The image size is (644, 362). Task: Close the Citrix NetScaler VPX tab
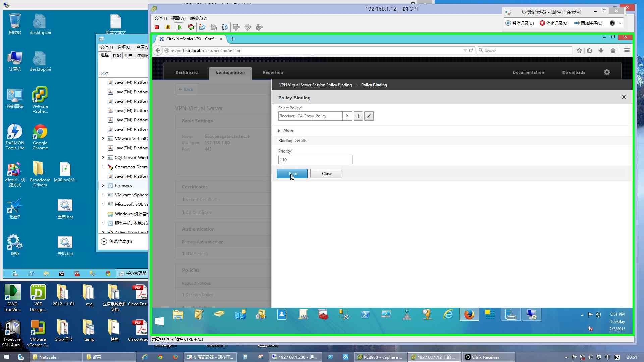pyautogui.click(x=221, y=39)
